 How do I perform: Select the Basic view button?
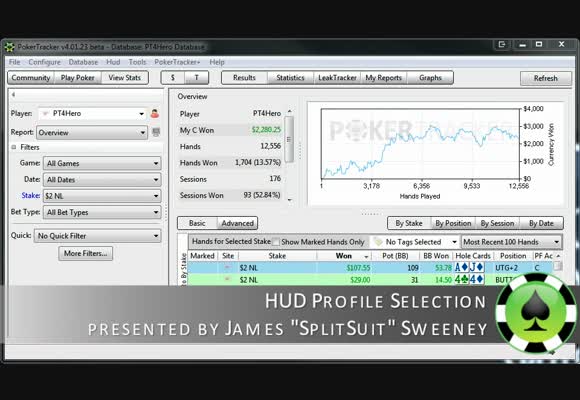coord(197,223)
